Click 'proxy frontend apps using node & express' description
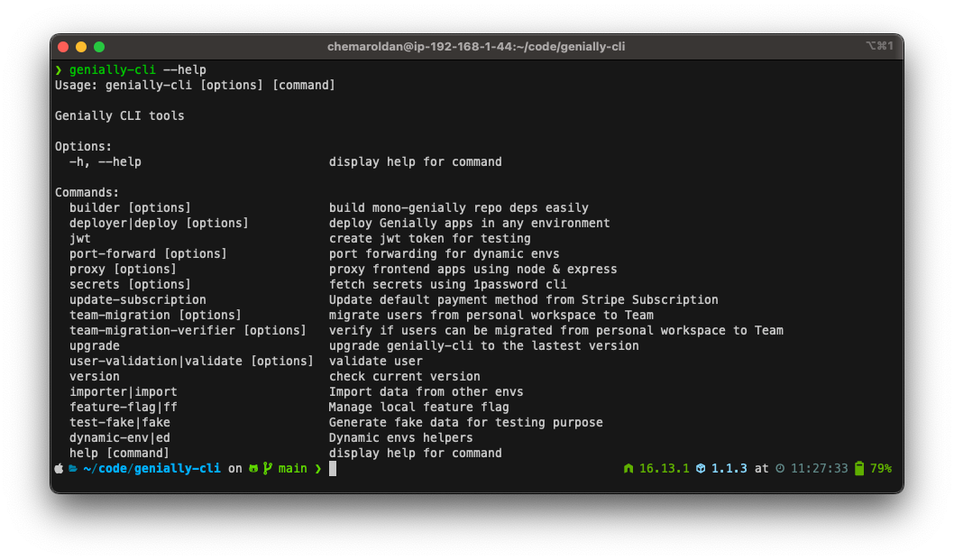Screen dimensions: 954x560 pyautogui.click(x=472, y=269)
